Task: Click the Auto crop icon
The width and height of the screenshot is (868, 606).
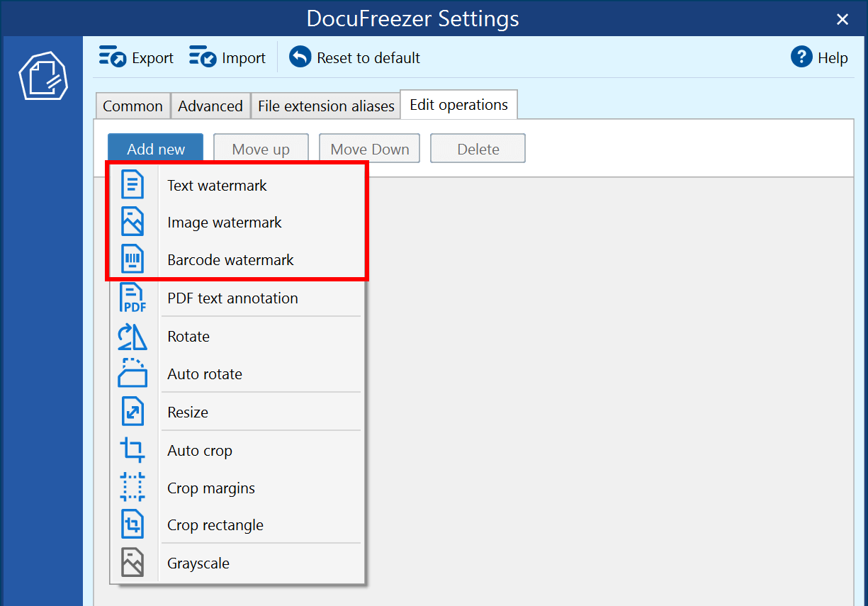Action: coord(133,450)
